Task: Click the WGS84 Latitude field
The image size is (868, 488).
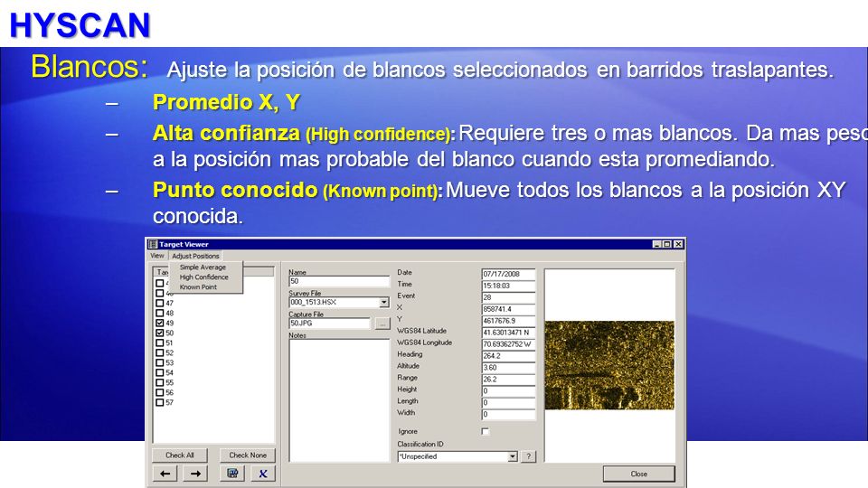Action: pos(508,333)
